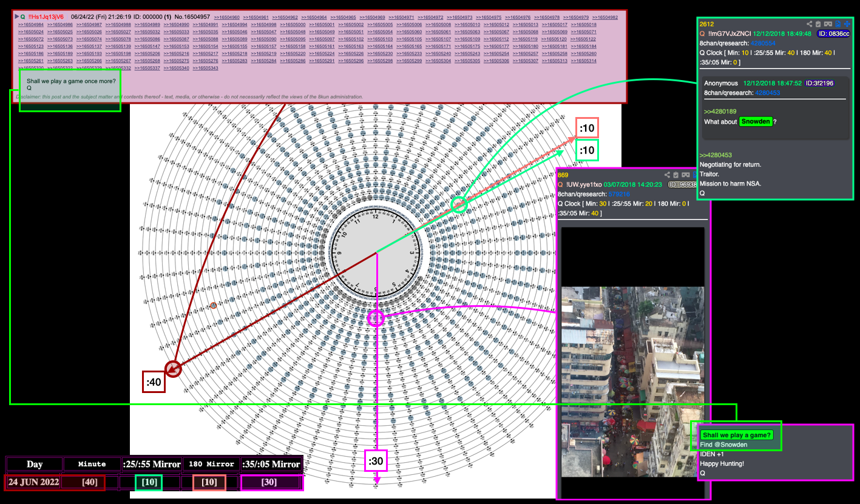Click the timestamp 03/07/2018 14:20:23
860x504 pixels.
[633, 184]
